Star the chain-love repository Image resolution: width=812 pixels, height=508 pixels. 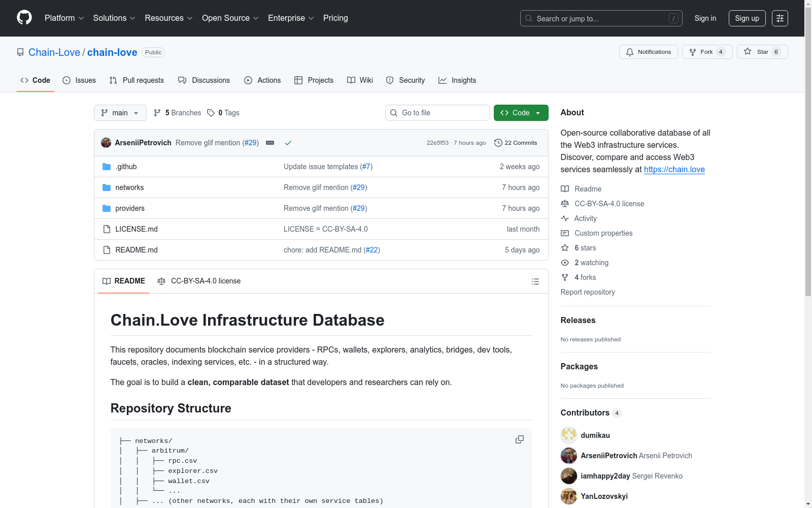(x=762, y=52)
